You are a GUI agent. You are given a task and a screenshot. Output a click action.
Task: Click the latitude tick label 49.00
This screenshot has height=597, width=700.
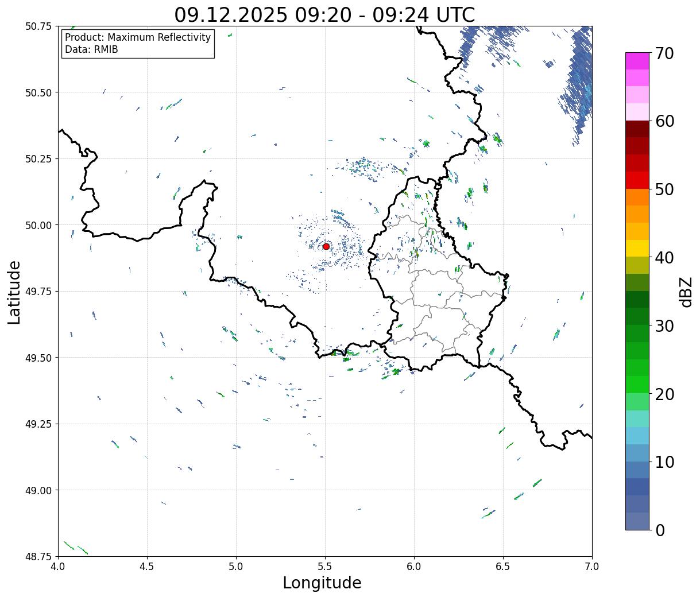(38, 490)
